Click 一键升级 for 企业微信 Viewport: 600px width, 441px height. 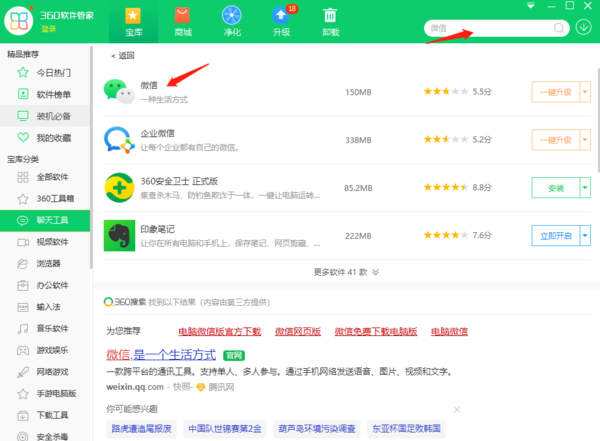point(556,140)
